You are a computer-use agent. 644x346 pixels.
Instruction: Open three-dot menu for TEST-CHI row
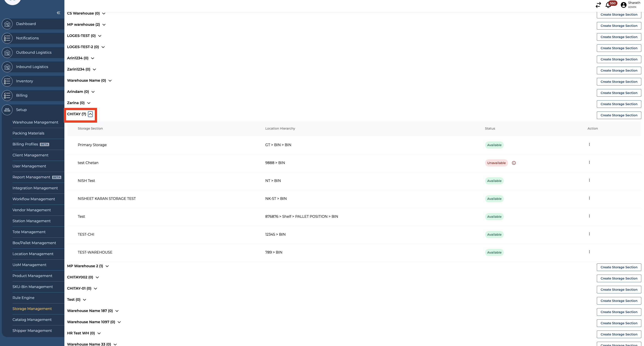pos(589,234)
